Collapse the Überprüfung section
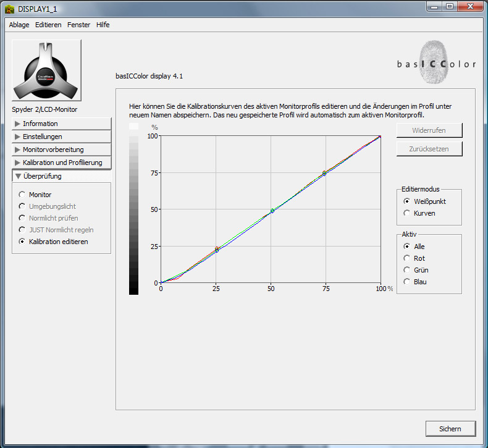This screenshot has width=488, height=448. click(x=61, y=176)
